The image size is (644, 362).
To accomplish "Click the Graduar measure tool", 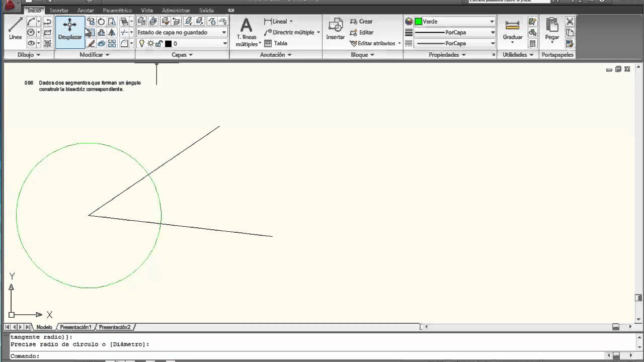I will pyautogui.click(x=512, y=30).
